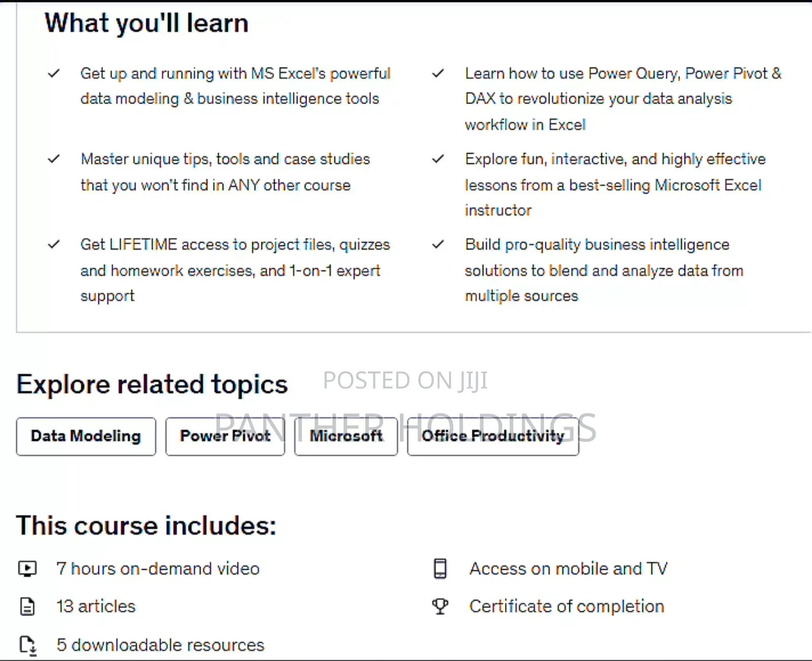The height and width of the screenshot is (661, 812).
Task: Click the 7 hours on-demand video label
Action: [158, 568]
